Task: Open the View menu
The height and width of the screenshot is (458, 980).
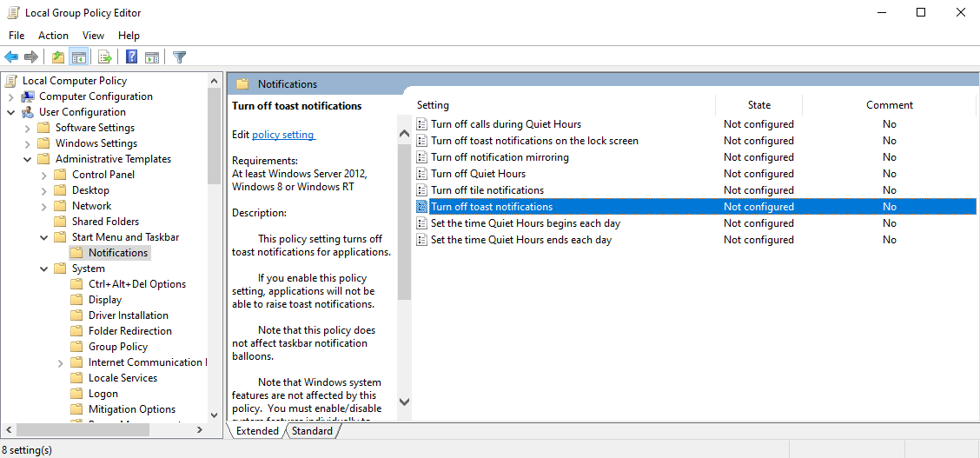Action: (x=93, y=36)
